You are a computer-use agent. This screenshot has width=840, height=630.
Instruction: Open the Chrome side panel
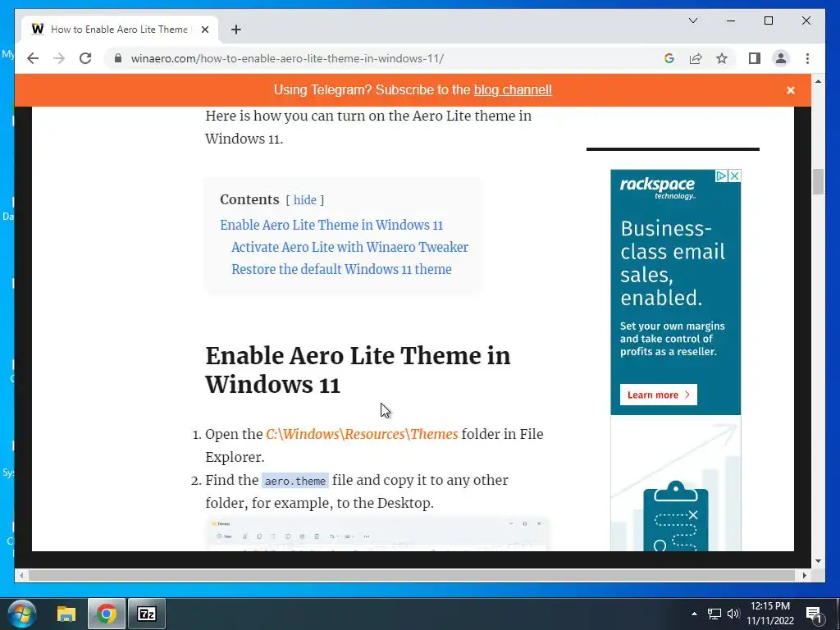[755, 58]
